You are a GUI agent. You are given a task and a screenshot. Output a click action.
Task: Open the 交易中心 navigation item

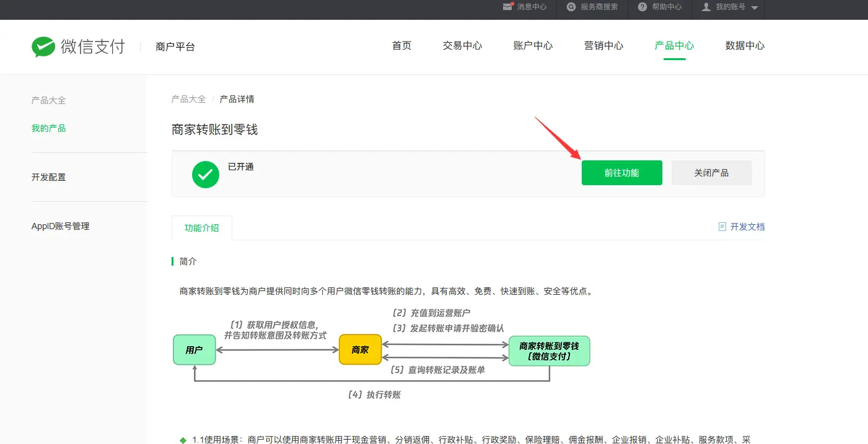tap(462, 46)
